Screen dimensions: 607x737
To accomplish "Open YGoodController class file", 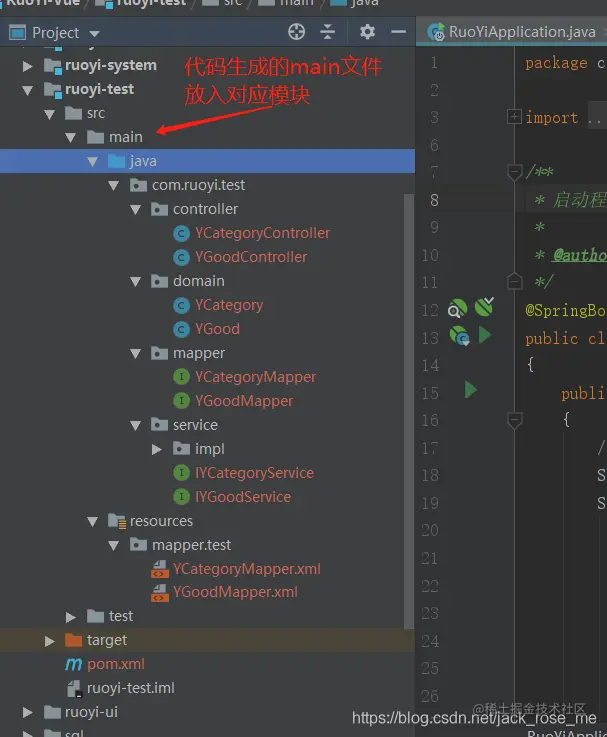I will [251, 257].
